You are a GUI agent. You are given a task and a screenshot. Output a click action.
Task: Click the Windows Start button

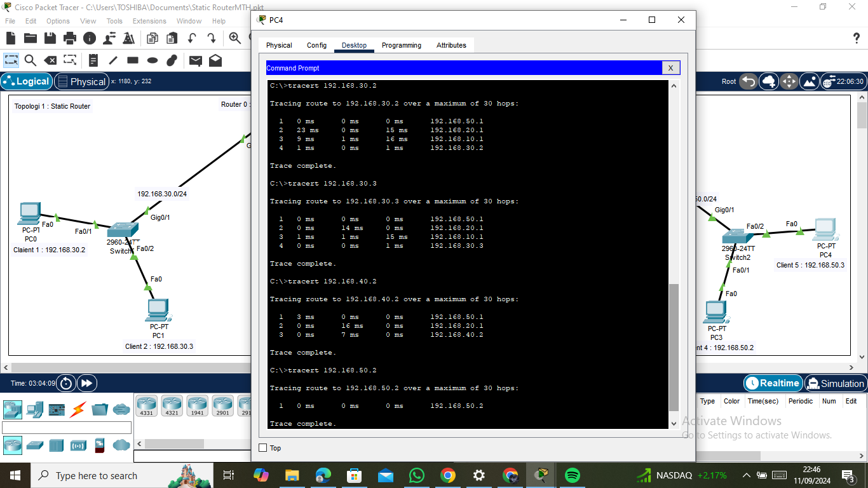point(15,475)
